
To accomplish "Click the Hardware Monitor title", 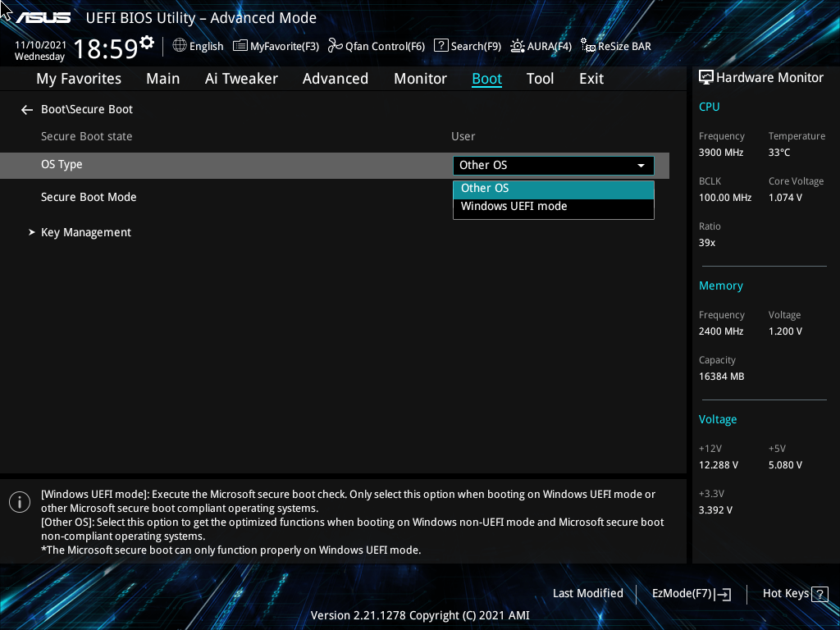I will [x=769, y=78].
